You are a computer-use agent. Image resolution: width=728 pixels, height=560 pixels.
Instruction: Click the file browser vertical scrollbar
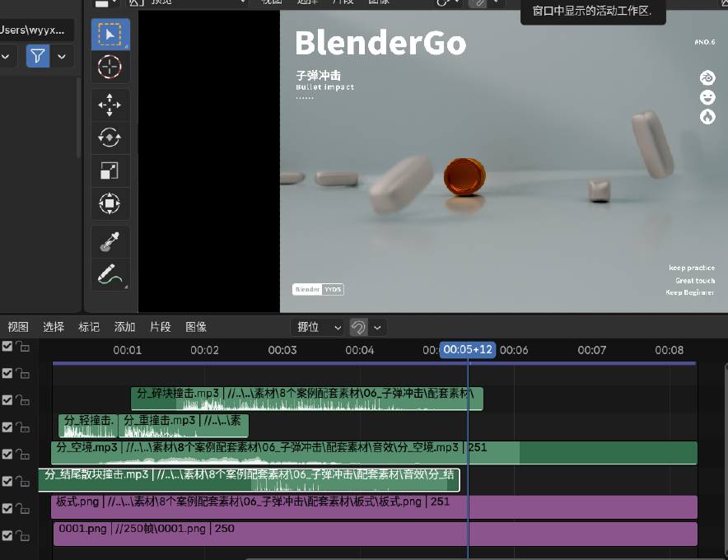click(x=78, y=118)
